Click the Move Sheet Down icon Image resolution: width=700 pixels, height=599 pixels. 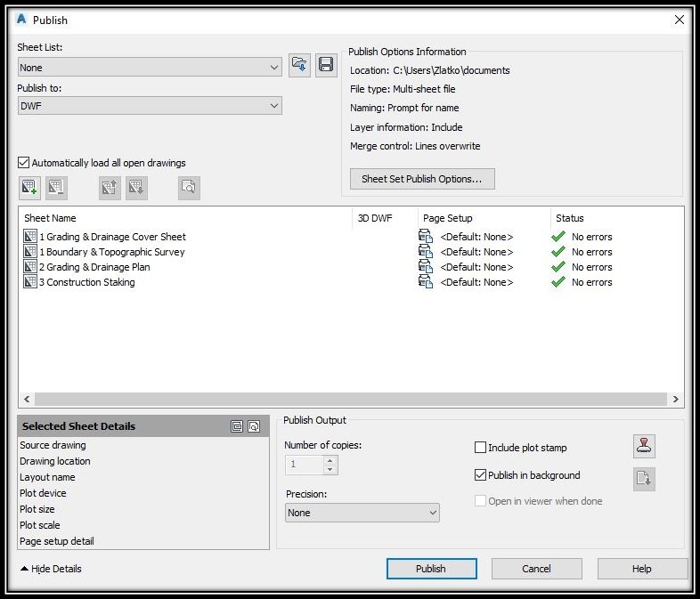pos(136,187)
